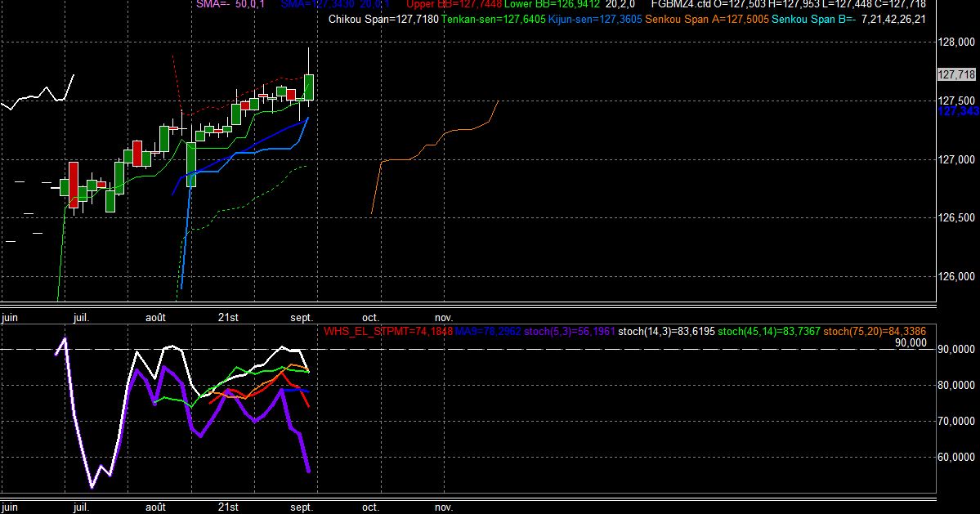This screenshot has width=980, height=514.
Task: Click the 80,0000 stochastic axis value
Action: (x=956, y=386)
